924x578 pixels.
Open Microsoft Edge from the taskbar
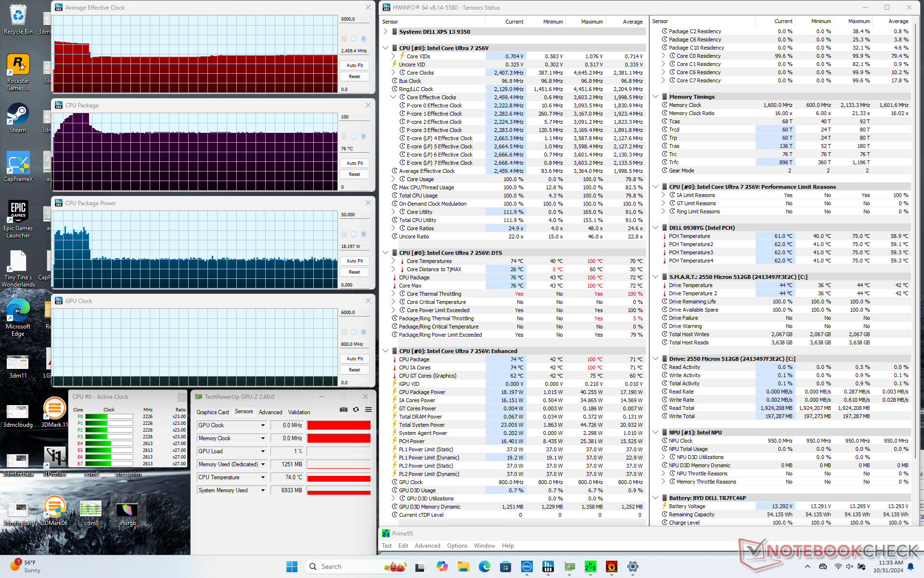[x=484, y=566]
